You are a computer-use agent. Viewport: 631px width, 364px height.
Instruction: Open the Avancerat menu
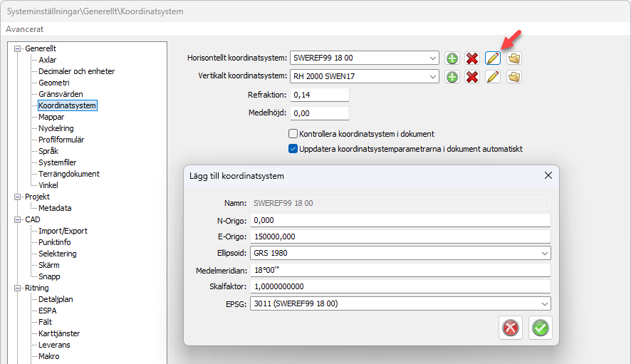pos(25,29)
